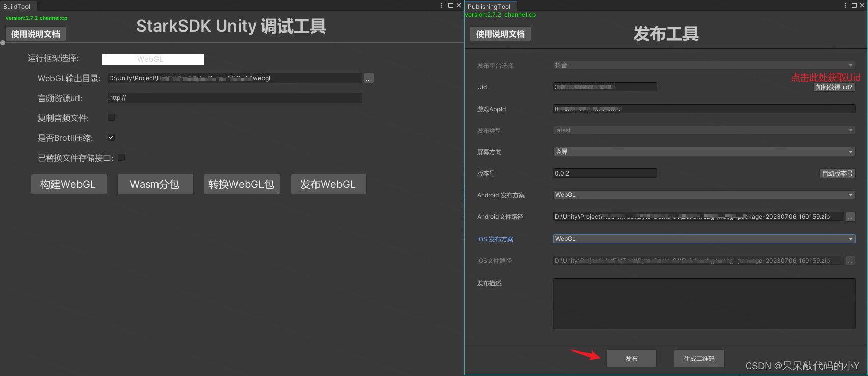Open 发布平台选择 dropdown showing 抖音
The height and width of the screenshot is (376, 868).
pos(704,65)
